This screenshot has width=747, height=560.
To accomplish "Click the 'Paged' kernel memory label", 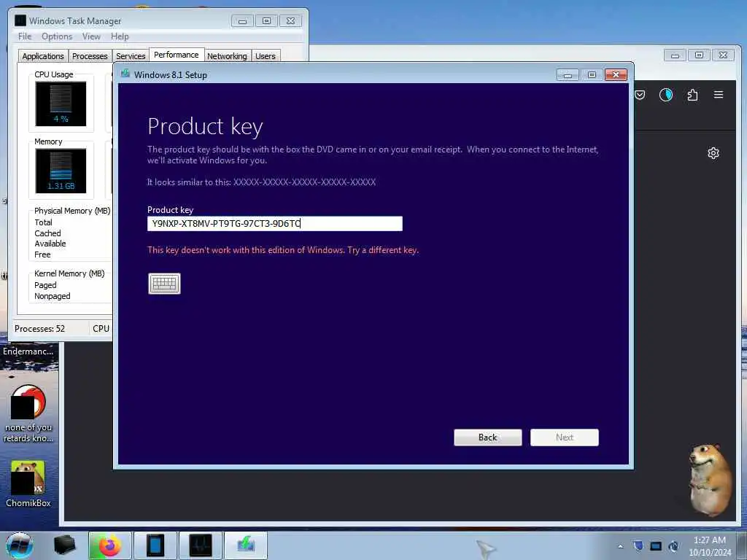I will 45,285.
